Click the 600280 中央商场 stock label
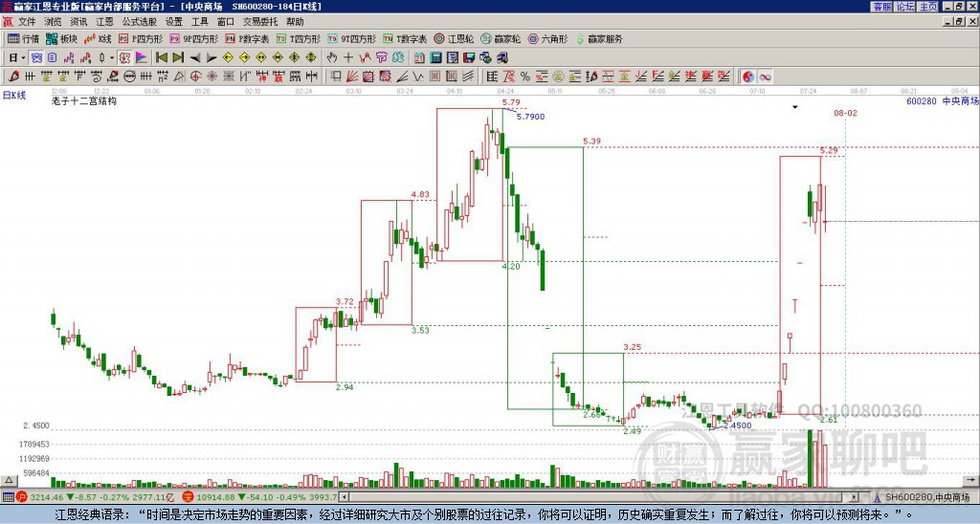The height and width of the screenshot is (524, 980). (942, 101)
